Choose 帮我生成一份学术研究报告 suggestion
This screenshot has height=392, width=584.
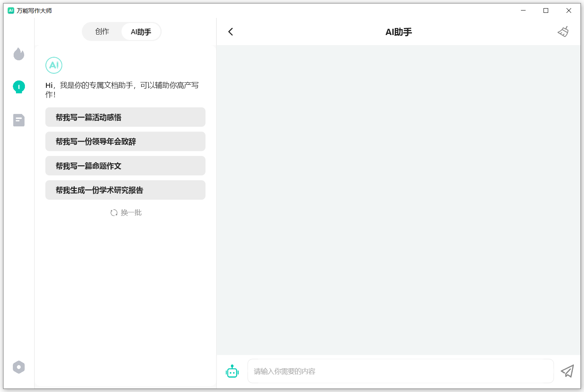(125, 190)
